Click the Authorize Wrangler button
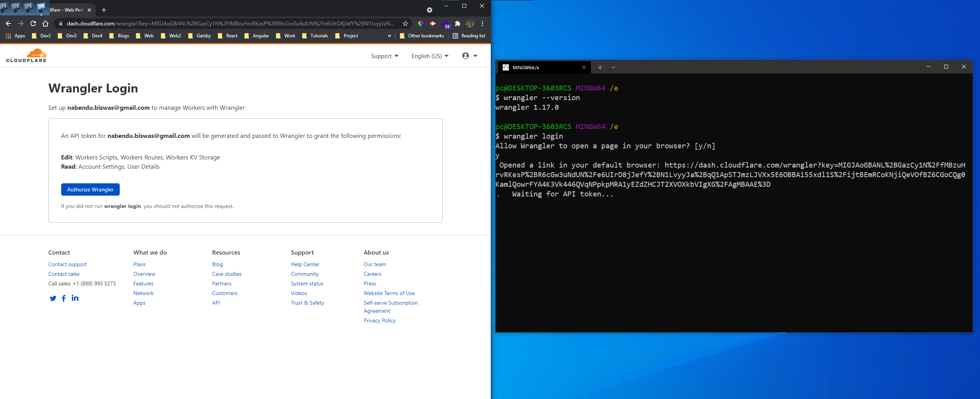The height and width of the screenshot is (399, 980). tap(90, 189)
